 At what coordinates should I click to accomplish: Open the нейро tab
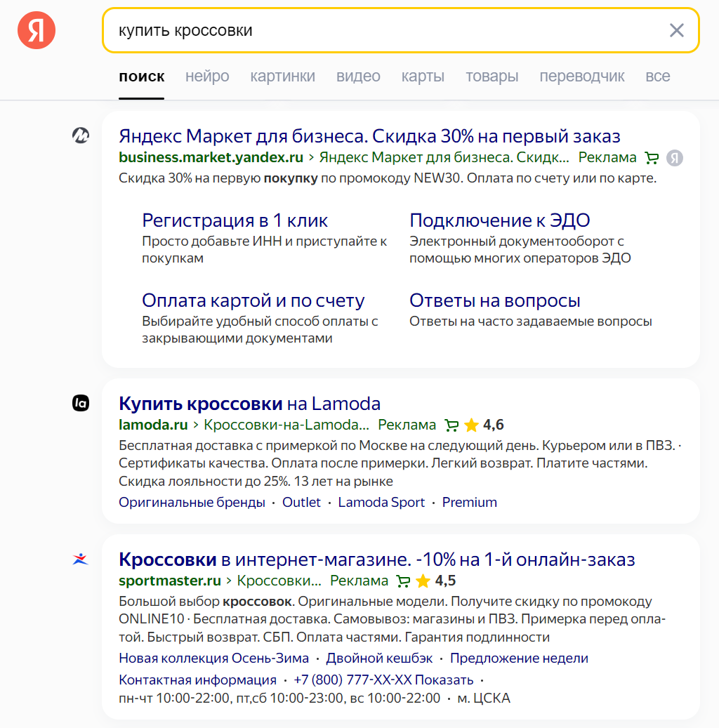(x=207, y=77)
